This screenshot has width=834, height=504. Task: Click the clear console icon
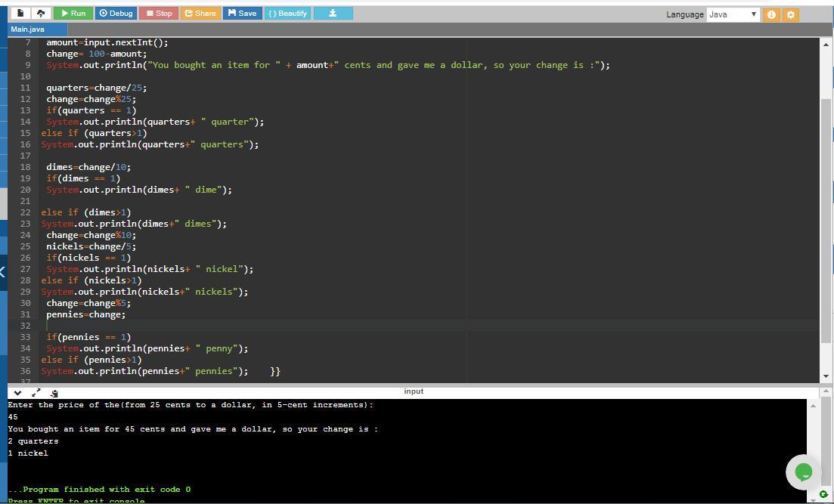54,393
